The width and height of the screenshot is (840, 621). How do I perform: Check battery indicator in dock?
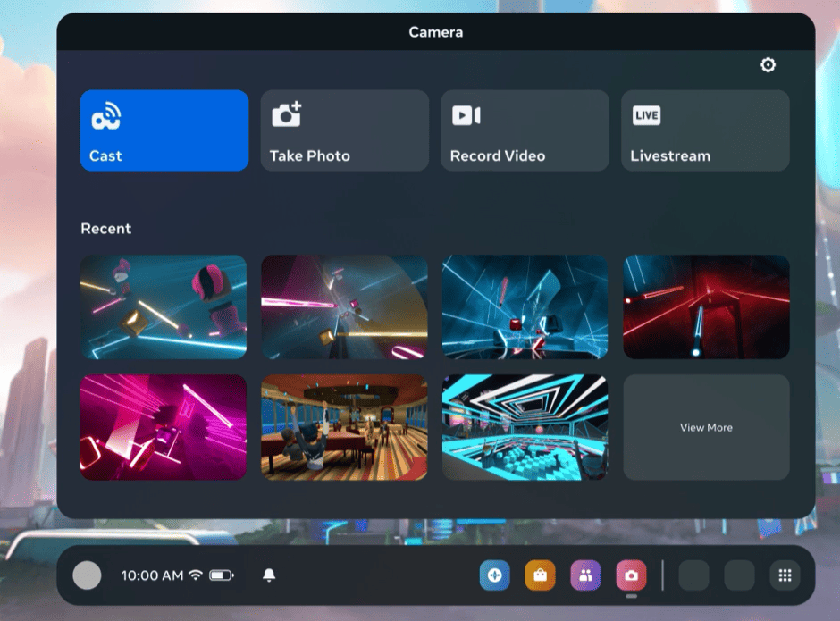222,575
